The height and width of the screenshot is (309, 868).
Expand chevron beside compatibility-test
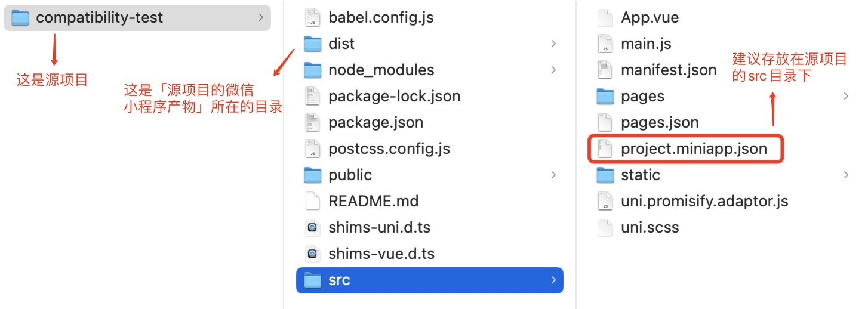point(261,18)
